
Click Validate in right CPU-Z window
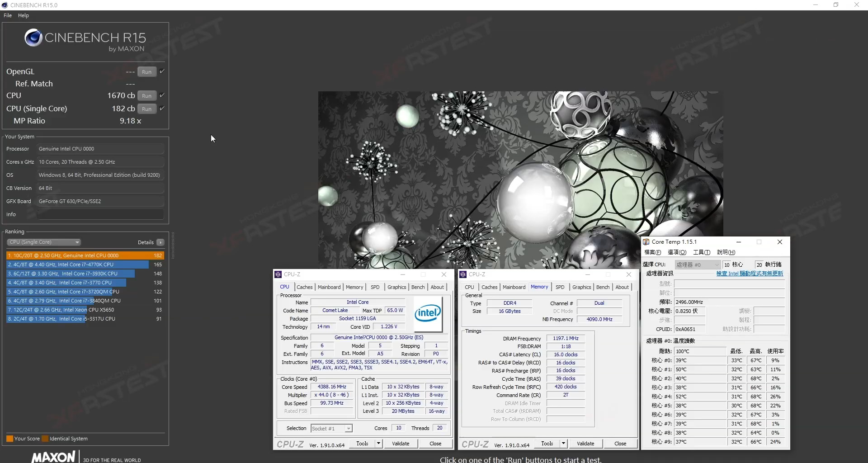click(585, 444)
